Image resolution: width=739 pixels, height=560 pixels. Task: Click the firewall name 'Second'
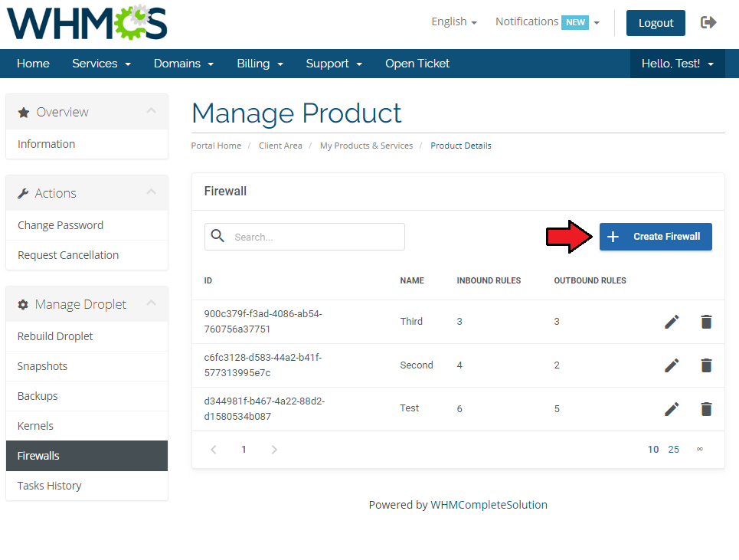417,365
